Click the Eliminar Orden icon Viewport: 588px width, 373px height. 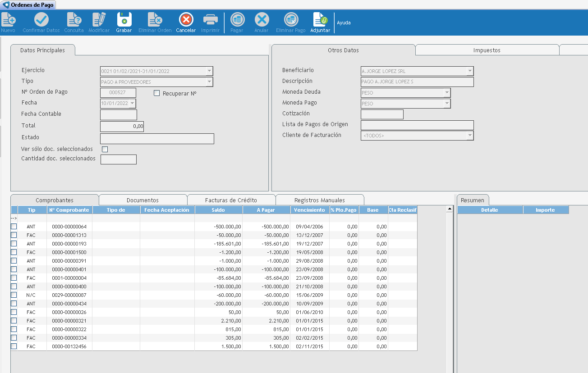[x=155, y=20]
